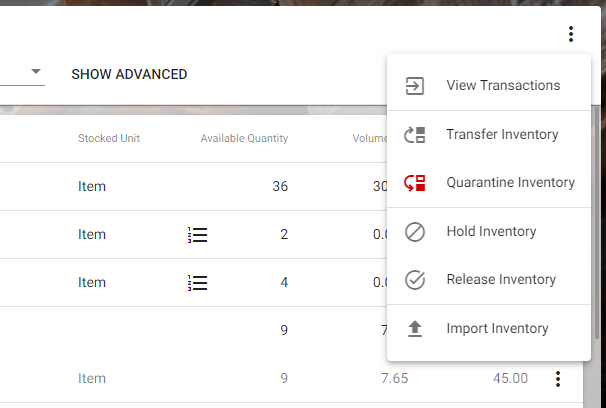Click the Transfer Inventory icon
Image resolution: width=606 pixels, height=408 pixels.
coord(415,134)
